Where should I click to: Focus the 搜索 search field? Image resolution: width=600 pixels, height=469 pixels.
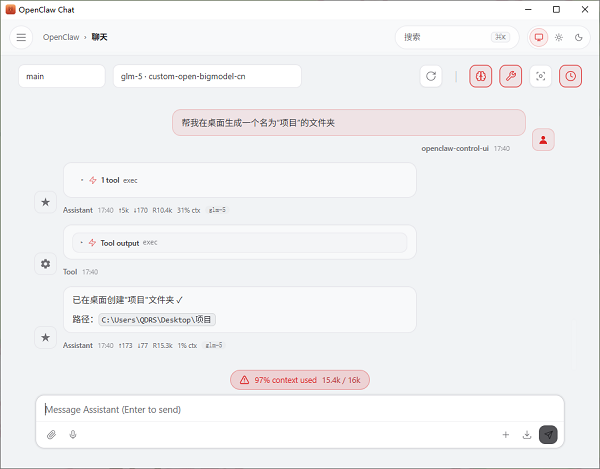[x=457, y=37]
